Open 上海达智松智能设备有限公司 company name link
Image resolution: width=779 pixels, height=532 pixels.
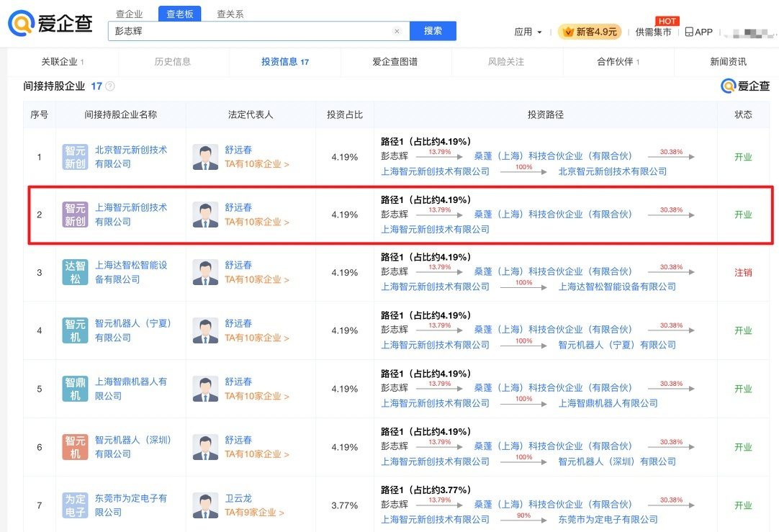pyautogui.click(x=130, y=272)
